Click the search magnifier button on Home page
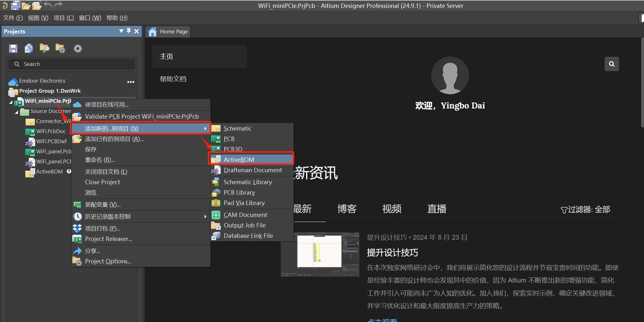Image resolution: width=644 pixels, height=322 pixels. [612, 64]
